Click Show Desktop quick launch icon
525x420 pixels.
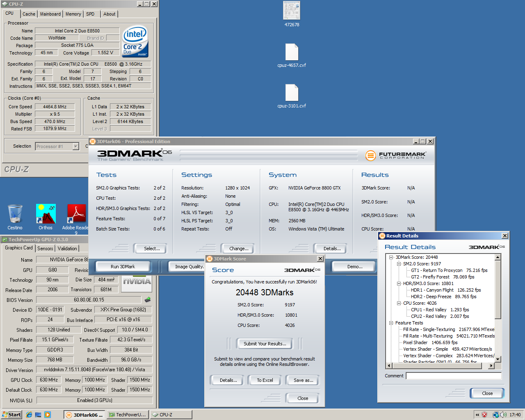(x=38, y=415)
